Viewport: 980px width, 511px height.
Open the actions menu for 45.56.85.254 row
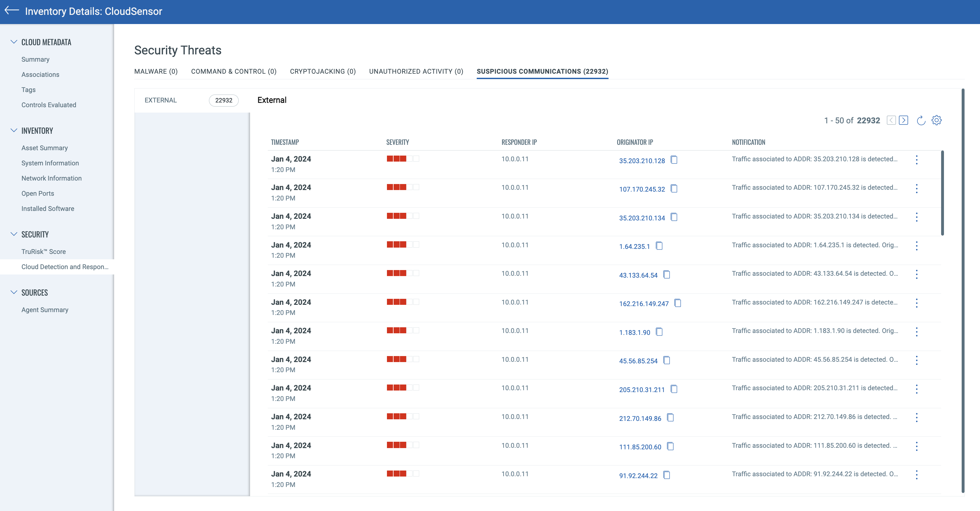pyautogui.click(x=917, y=360)
